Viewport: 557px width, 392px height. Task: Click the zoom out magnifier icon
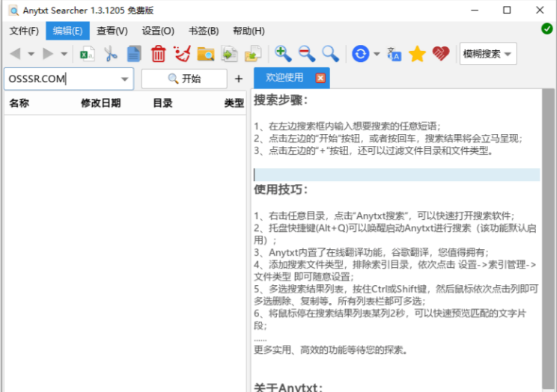point(306,53)
